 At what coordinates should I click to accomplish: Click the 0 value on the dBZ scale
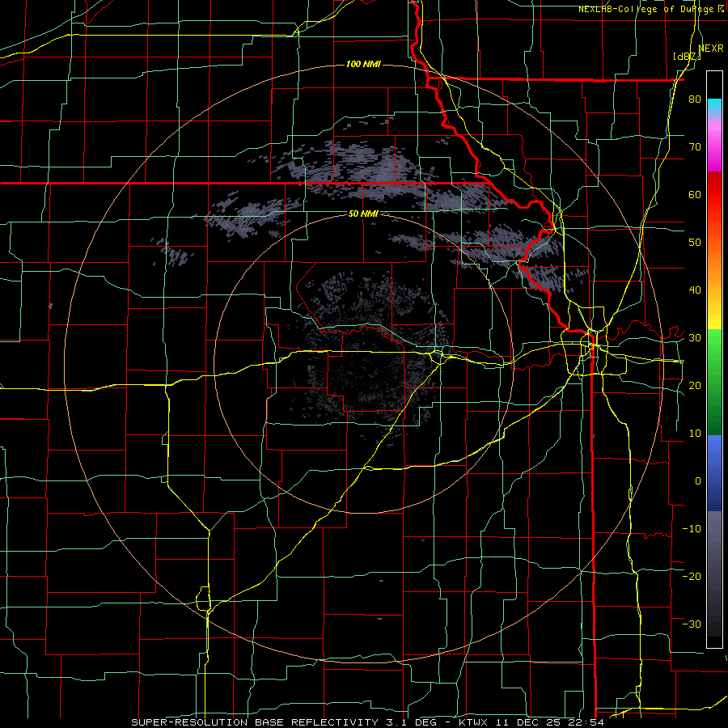point(698,481)
